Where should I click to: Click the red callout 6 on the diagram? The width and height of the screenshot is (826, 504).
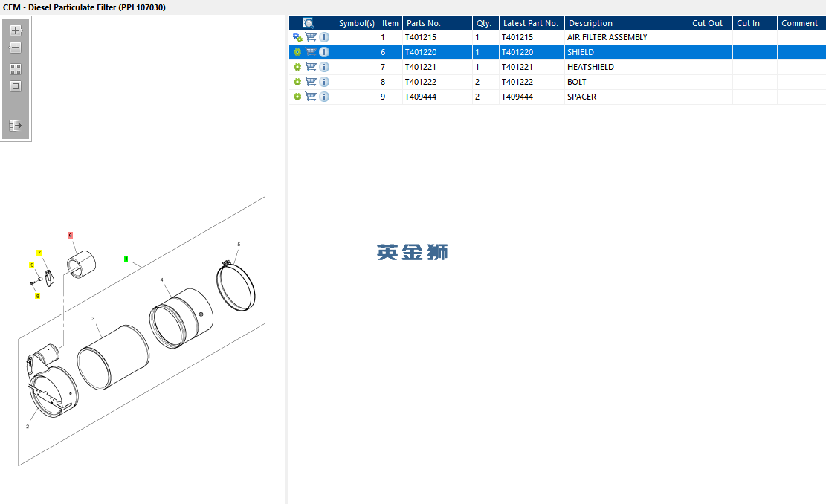[70, 236]
